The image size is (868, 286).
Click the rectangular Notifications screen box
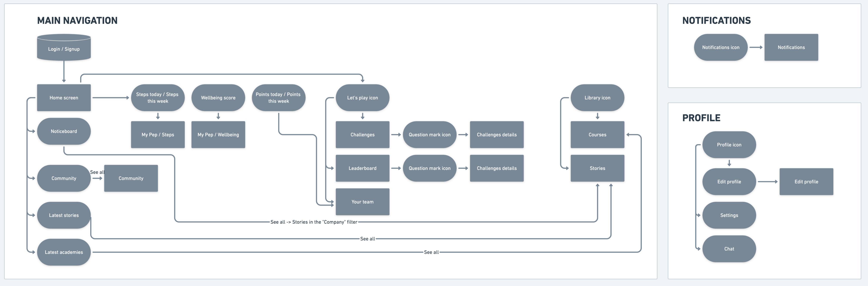click(791, 47)
